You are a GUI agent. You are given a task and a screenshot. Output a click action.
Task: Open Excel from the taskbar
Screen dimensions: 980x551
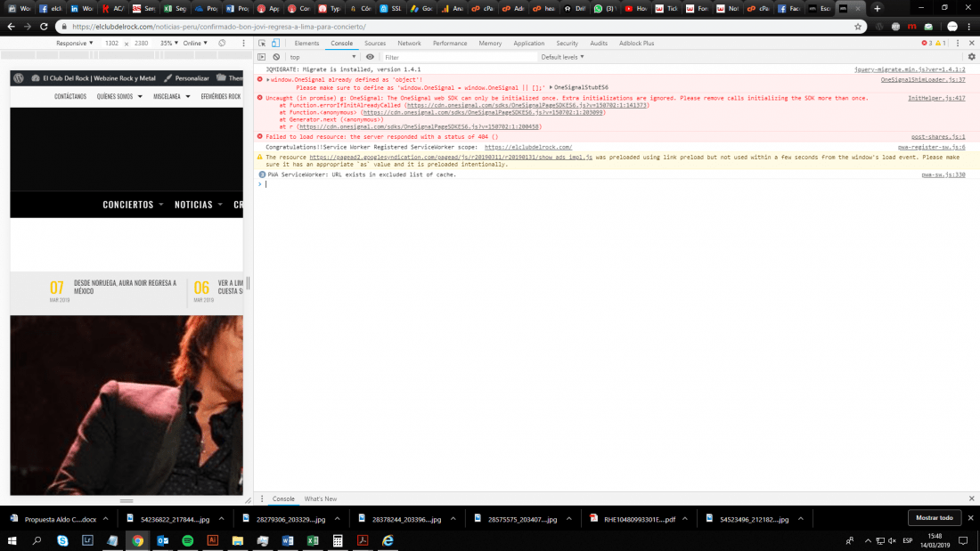(313, 540)
